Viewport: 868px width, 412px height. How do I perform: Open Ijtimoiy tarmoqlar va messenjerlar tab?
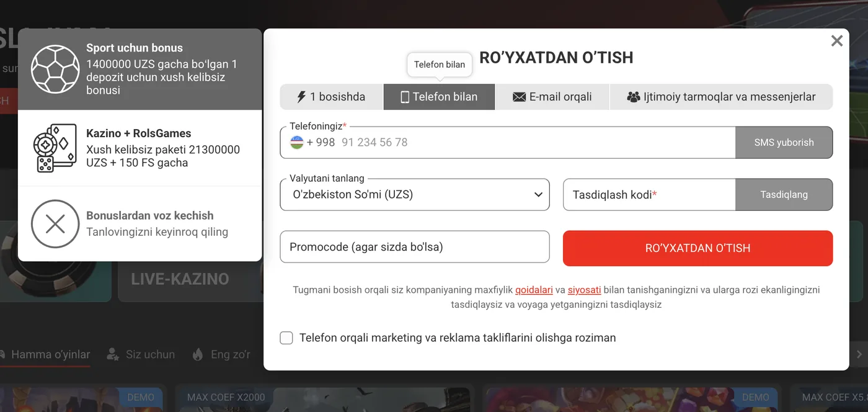(x=721, y=97)
